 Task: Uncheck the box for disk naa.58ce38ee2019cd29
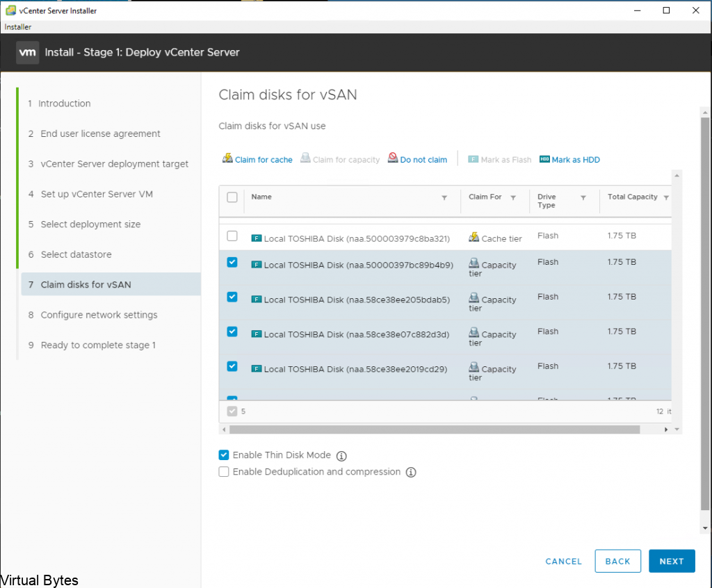232,366
